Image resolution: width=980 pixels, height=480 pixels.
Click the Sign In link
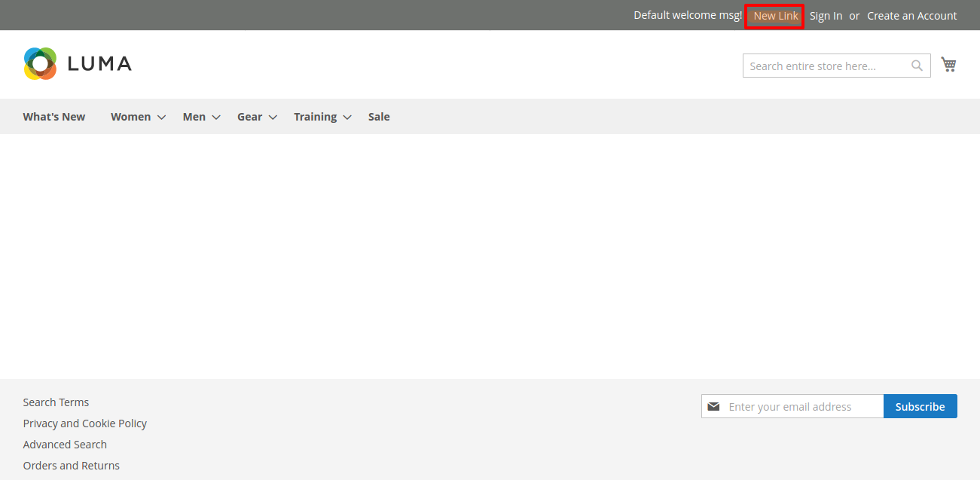(x=826, y=16)
